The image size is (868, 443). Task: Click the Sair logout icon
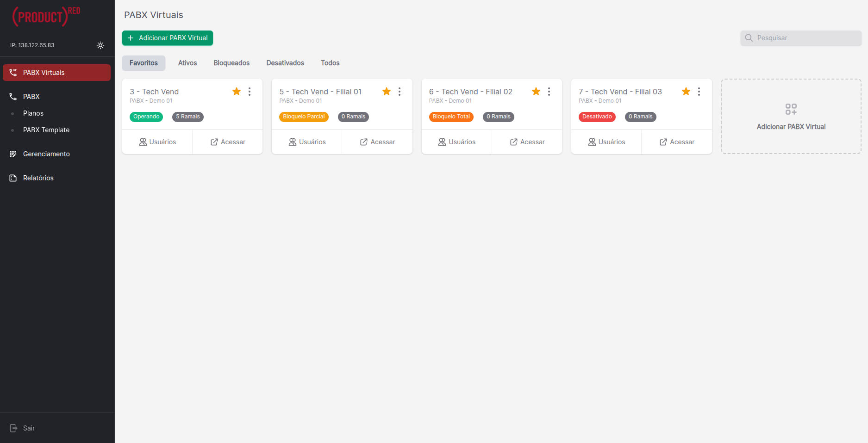click(x=13, y=428)
